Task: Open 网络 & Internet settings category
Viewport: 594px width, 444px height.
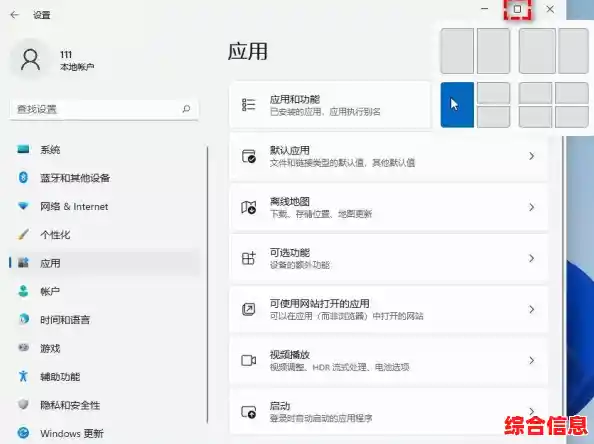Action: click(x=74, y=206)
